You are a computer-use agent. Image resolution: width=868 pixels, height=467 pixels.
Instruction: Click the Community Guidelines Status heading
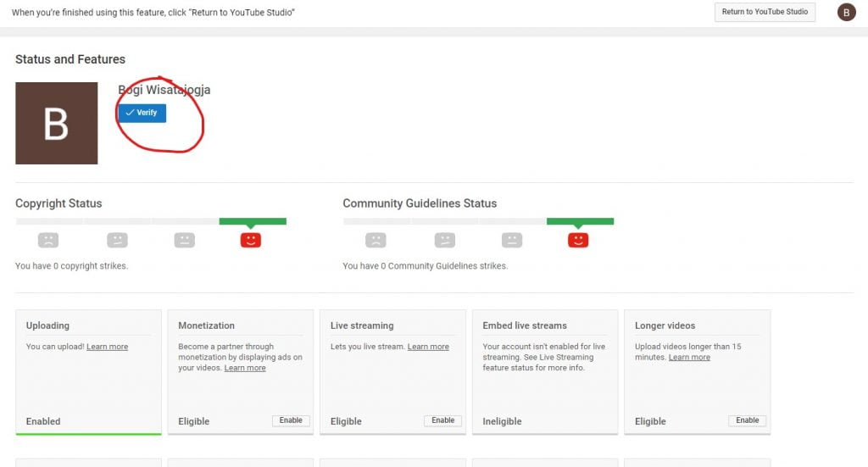pyautogui.click(x=420, y=203)
